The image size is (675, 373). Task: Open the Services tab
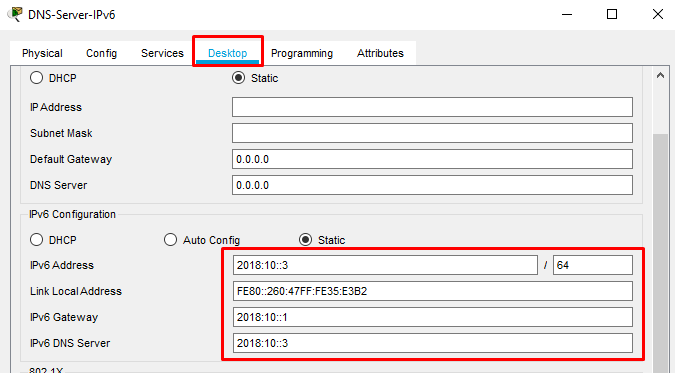[x=162, y=53]
